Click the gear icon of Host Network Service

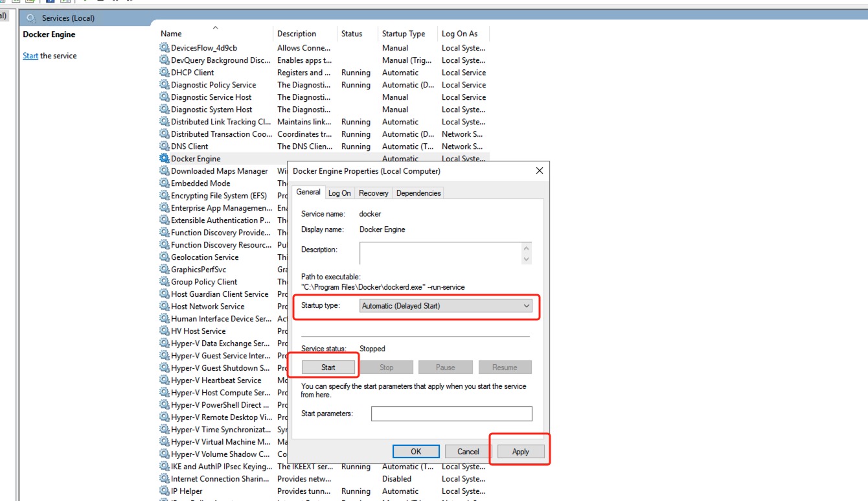(x=165, y=307)
